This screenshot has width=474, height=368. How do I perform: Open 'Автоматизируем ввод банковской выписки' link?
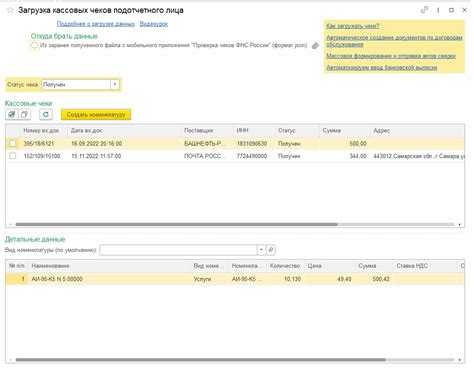pos(382,68)
